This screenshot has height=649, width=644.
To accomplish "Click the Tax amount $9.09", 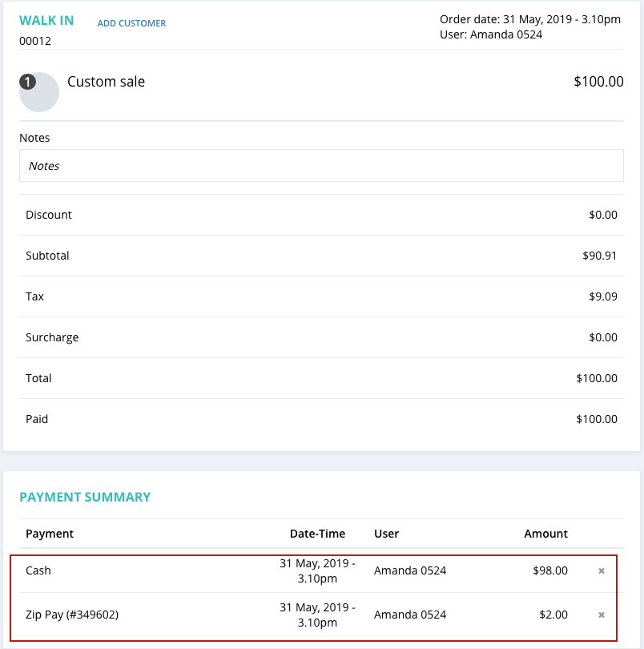I will click(602, 296).
